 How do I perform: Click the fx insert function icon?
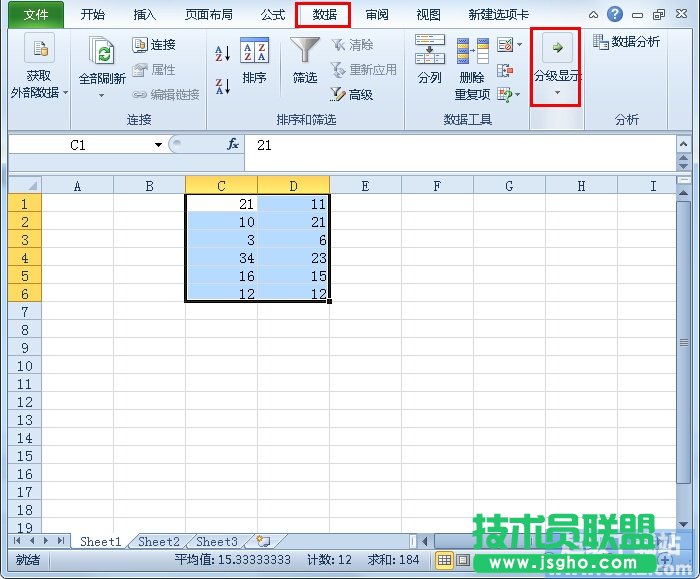pyautogui.click(x=233, y=144)
